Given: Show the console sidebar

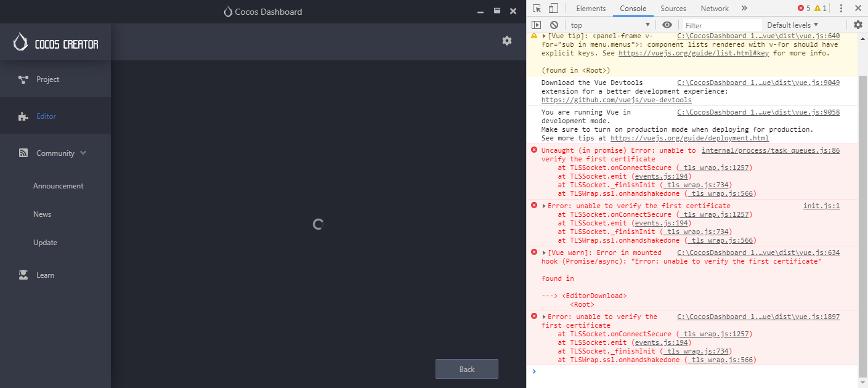Looking at the screenshot, I should [x=537, y=25].
